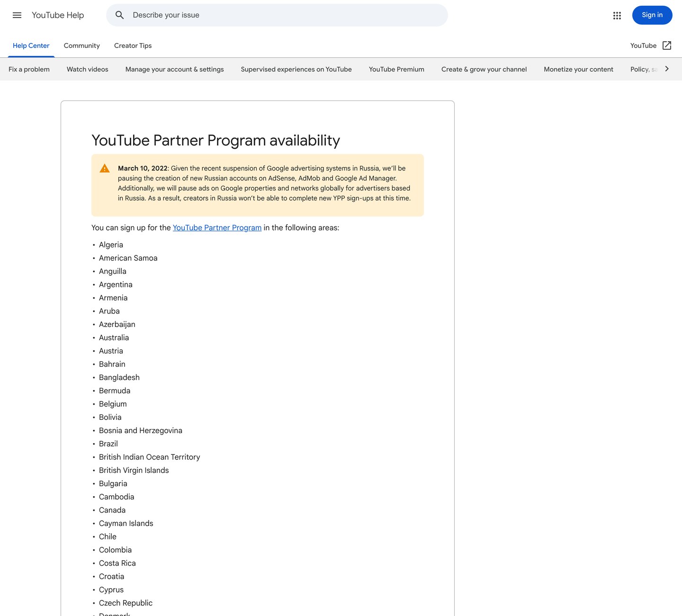Open Create & grow your channel
This screenshot has width=682, height=616.
coord(484,69)
